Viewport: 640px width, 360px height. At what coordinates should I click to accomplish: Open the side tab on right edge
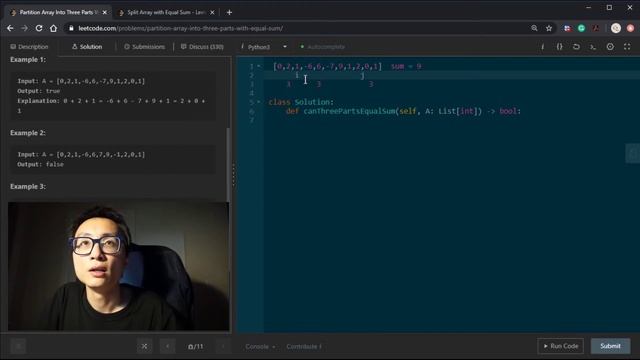(x=633, y=153)
